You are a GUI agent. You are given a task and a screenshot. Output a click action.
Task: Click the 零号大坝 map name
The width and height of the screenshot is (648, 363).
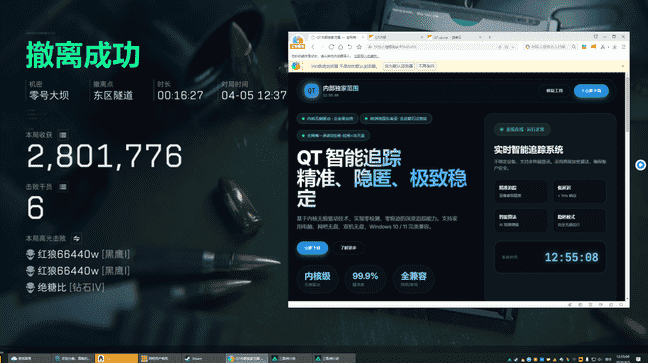pos(49,96)
